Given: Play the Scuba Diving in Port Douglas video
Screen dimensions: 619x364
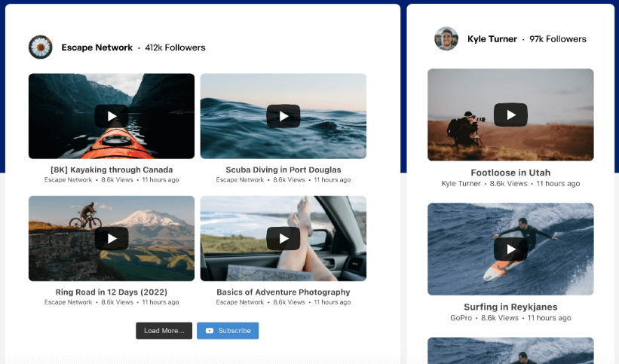Looking at the screenshot, I should 283,116.
